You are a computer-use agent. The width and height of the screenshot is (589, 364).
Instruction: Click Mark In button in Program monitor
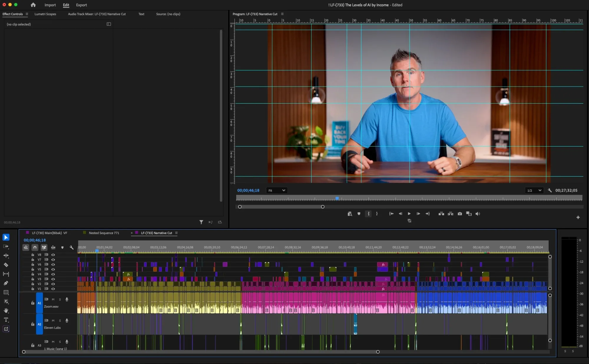pyautogui.click(x=368, y=214)
